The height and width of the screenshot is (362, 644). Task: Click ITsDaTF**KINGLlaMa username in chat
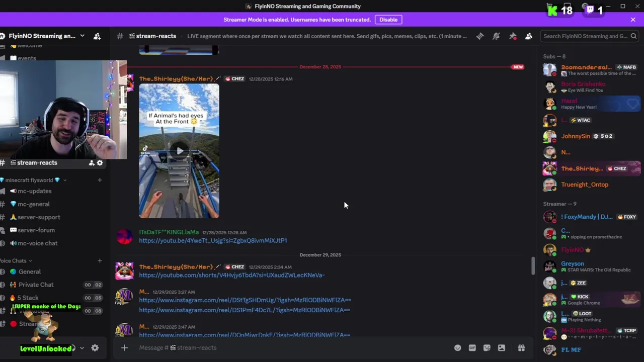(169, 232)
